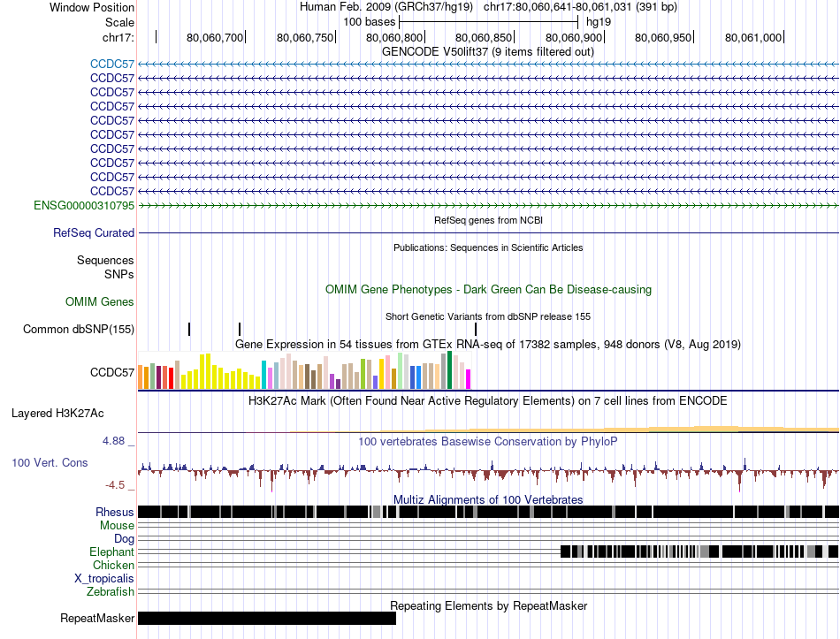Click the -4.5 conservation minimum value

click(115, 485)
